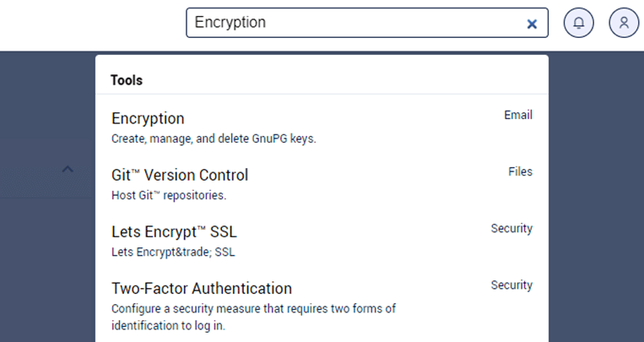Image resolution: width=644 pixels, height=342 pixels.
Task: Open the notifications bell
Action: click(x=579, y=23)
